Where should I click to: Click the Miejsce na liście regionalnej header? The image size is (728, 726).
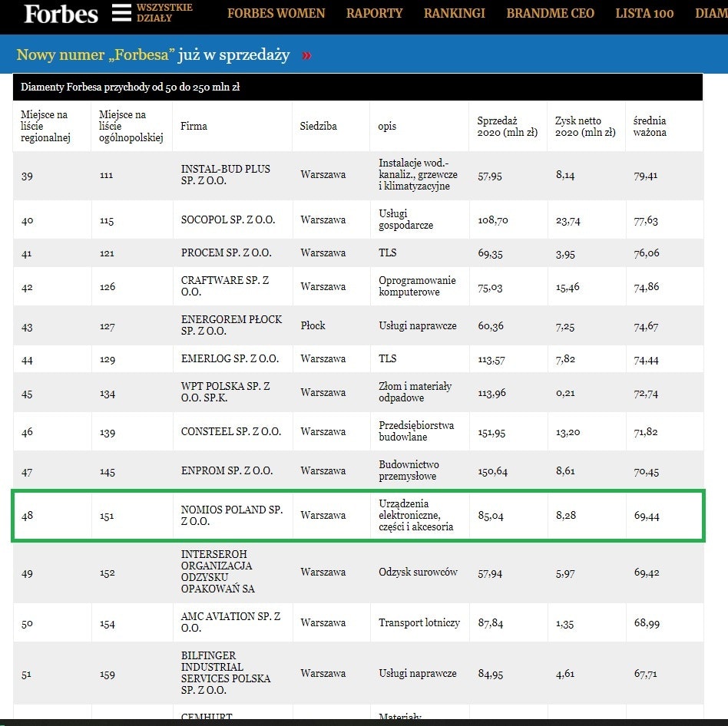(46, 125)
